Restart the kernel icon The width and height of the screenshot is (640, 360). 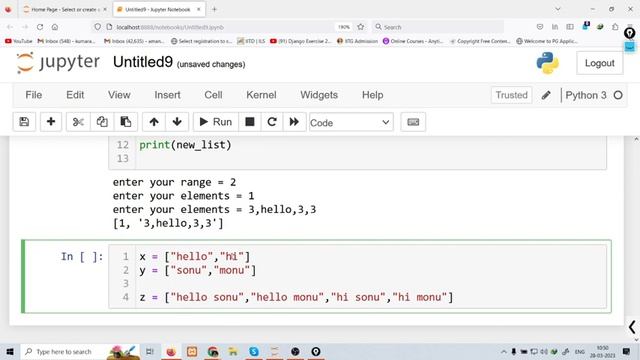(272, 122)
